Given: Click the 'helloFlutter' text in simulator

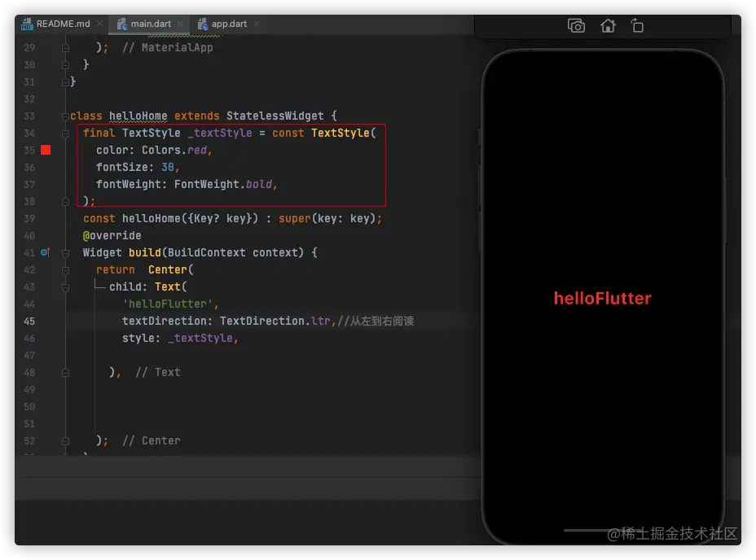Looking at the screenshot, I should (602, 298).
